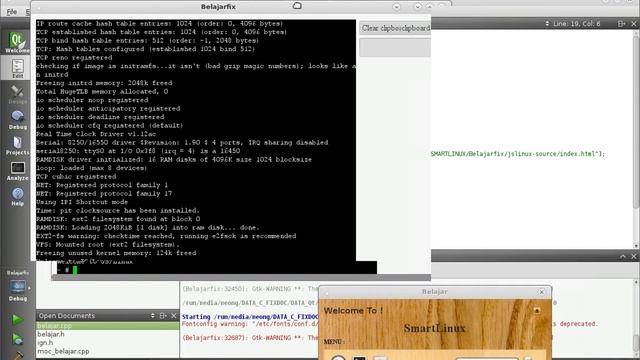
Task: Click the output pane vertical scrollbar
Action: (x=636, y=319)
